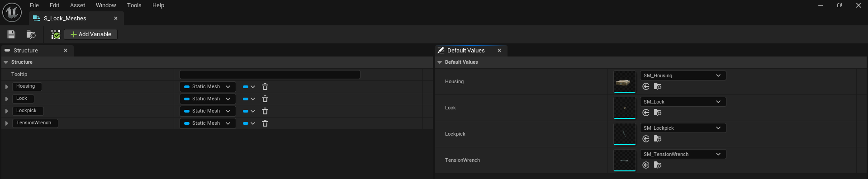
Task: Select the S_Lock_Meshes document tab
Action: (x=76, y=19)
